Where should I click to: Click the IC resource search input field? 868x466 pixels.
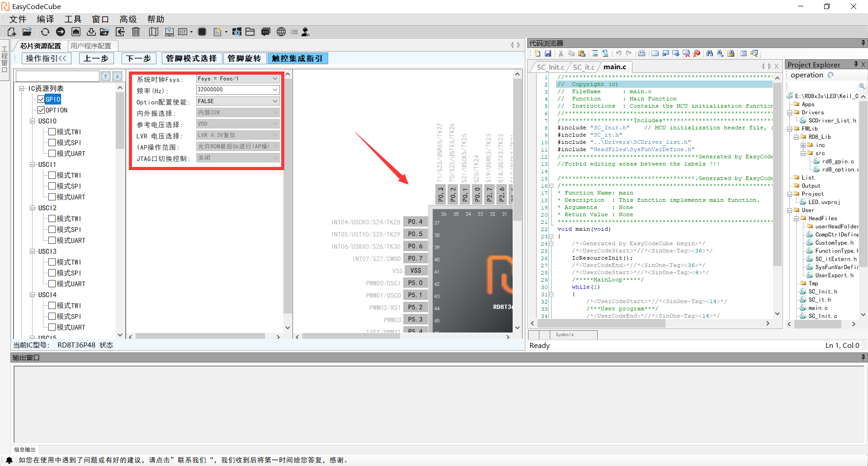(x=57, y=76)
